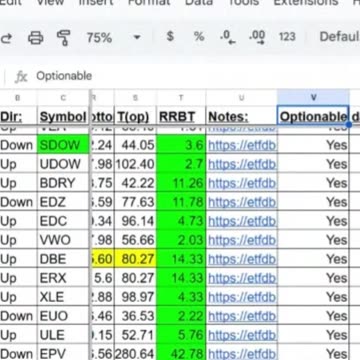This screenshot has width=360, height=360.
Task: Open the Format menu
Action: coord(149,2)
